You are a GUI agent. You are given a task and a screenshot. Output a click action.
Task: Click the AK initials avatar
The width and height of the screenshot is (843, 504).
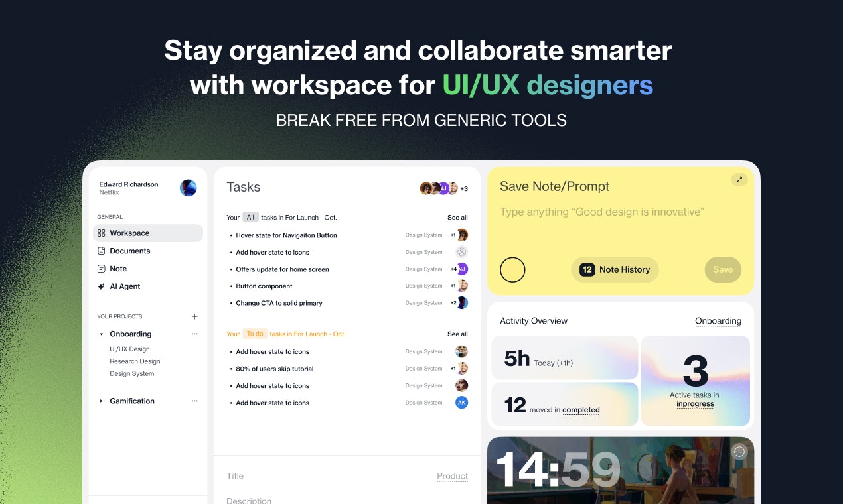click(x=462, y=402)
